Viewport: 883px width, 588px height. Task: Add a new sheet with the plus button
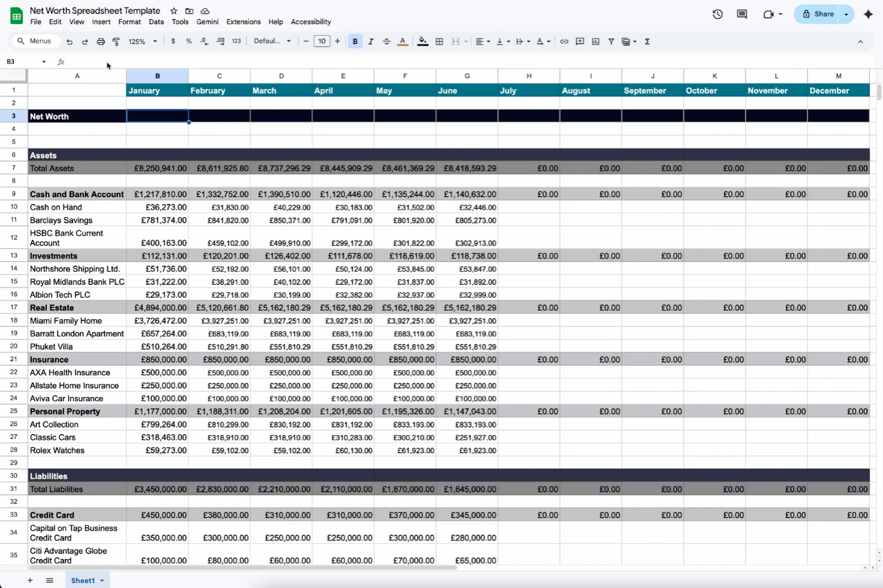click(x=30, y=580)
